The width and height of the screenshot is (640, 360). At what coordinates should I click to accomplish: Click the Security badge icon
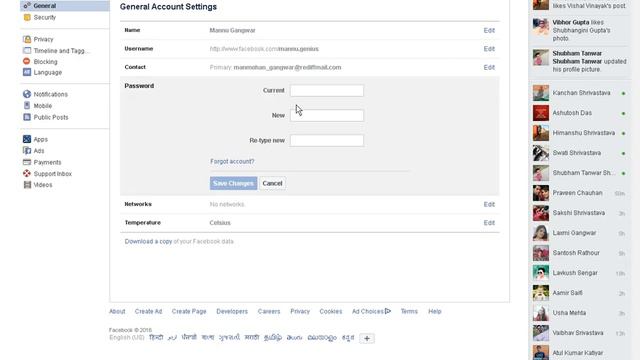tap(27, 18)
